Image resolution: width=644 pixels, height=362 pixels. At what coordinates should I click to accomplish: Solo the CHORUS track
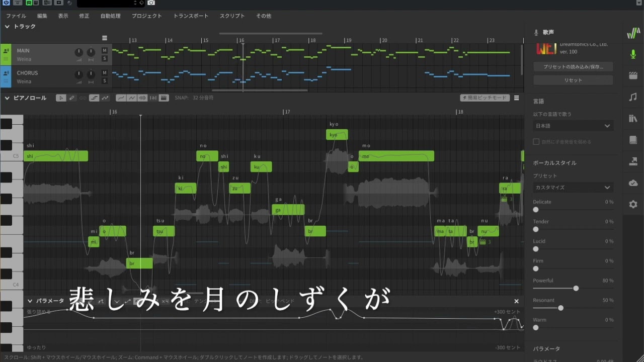coord(105,81)
